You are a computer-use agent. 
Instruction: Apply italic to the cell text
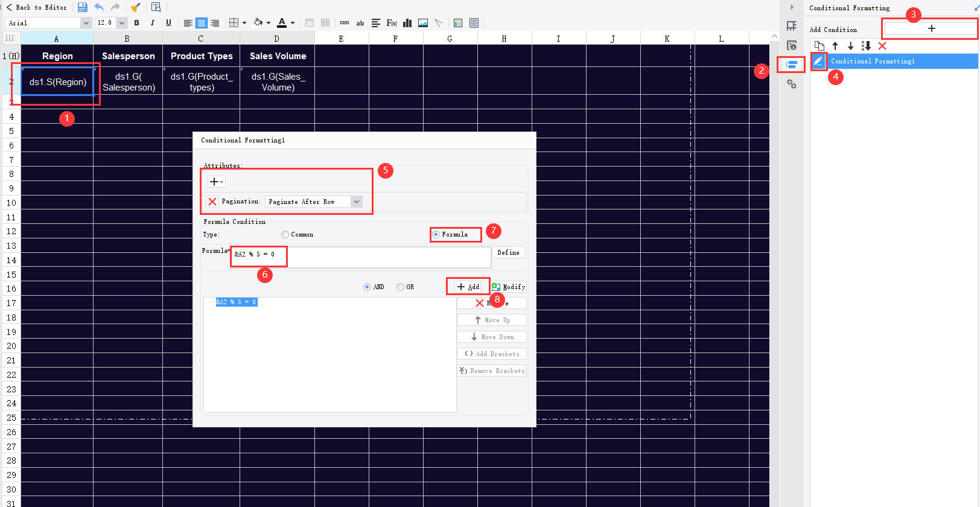pos(153,23)
